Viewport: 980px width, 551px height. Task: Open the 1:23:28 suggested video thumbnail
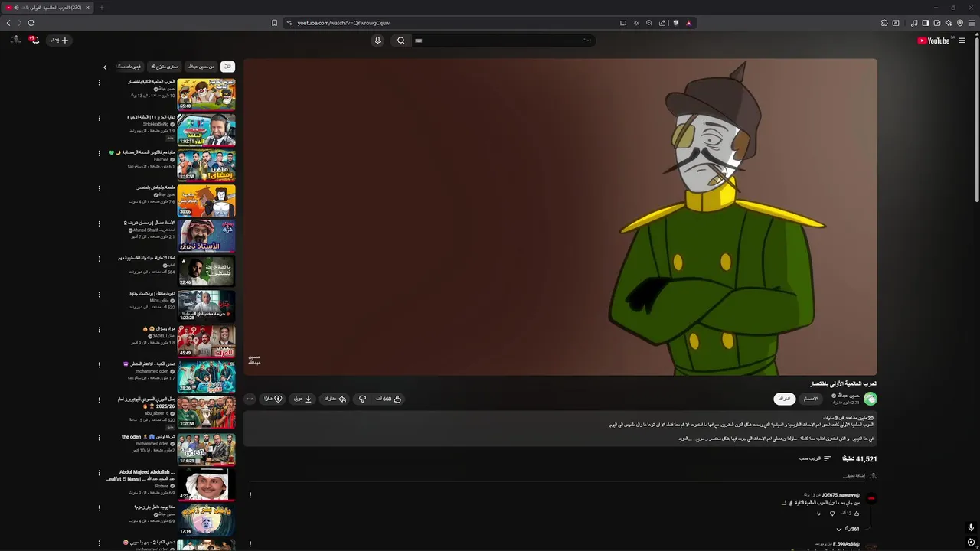pyautogui.click(x=207, y=306)
